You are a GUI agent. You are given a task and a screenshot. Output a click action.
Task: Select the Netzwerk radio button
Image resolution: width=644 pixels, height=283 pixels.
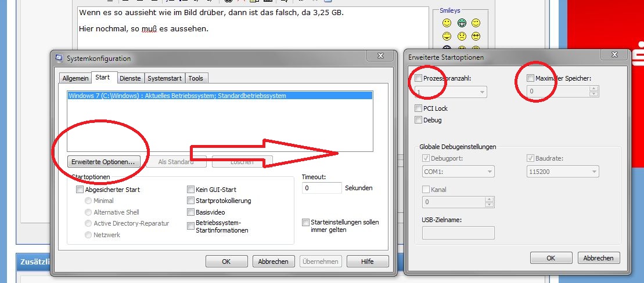click(x=88, y=235)
